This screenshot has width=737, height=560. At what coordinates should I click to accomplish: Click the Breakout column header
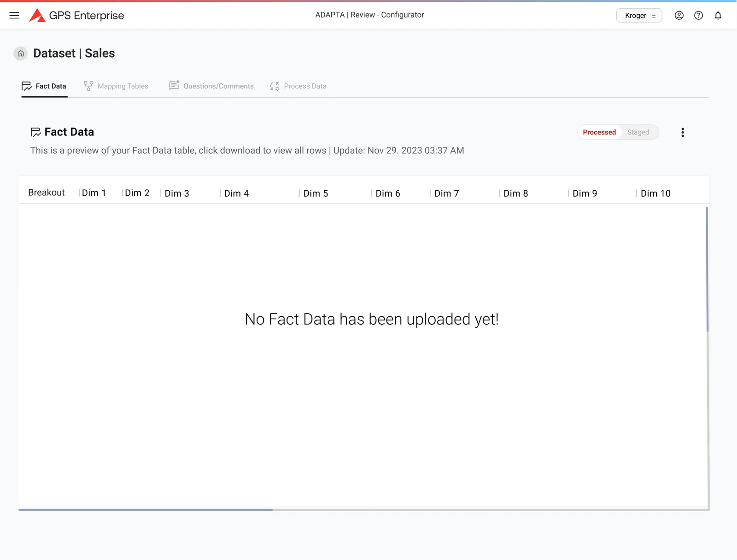[x=47, y=192]
